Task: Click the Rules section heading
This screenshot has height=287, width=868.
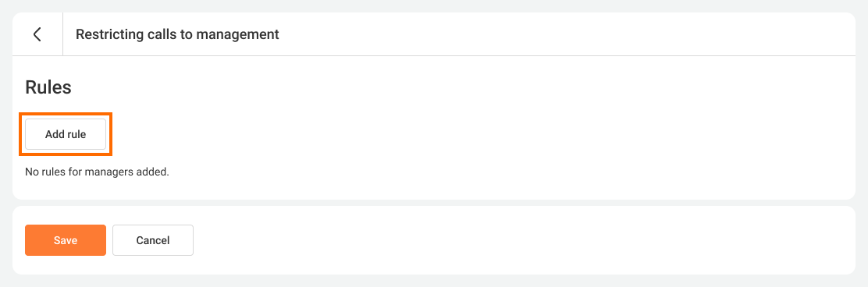Action: pos(48,87)
